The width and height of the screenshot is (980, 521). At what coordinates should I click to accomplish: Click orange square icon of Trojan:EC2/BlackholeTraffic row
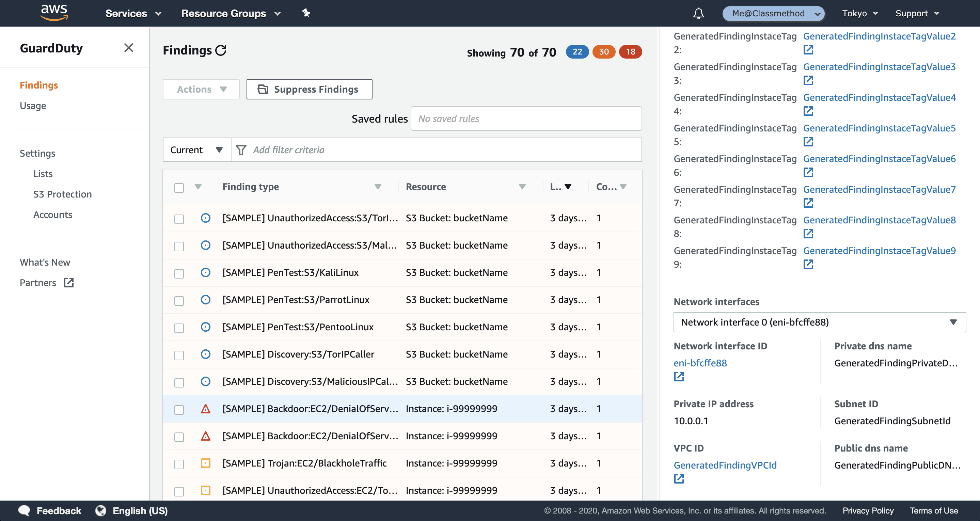pyautogui.click(x=205, y=463)
